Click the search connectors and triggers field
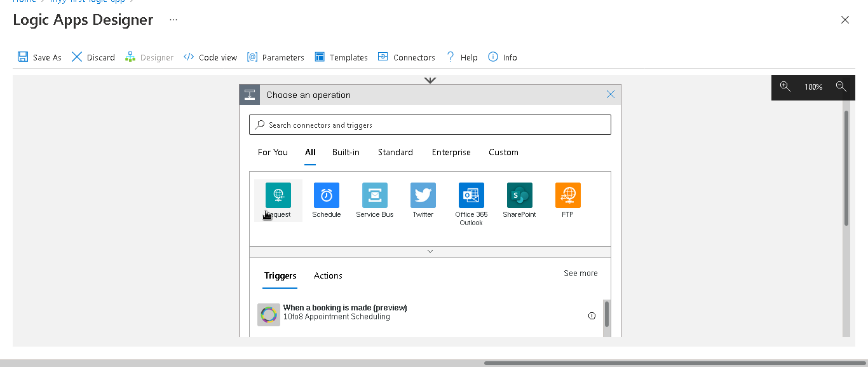Viewport: 868px width, 367px height. point(430,125)
